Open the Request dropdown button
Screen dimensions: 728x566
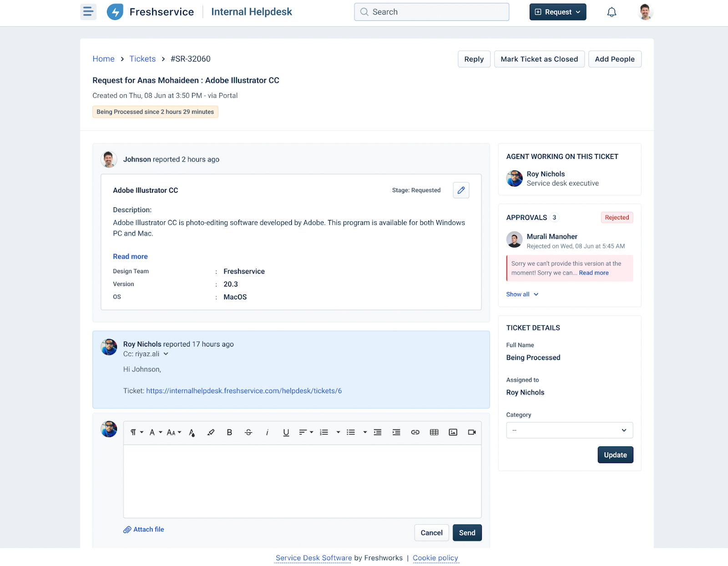[x=558, y=12]
